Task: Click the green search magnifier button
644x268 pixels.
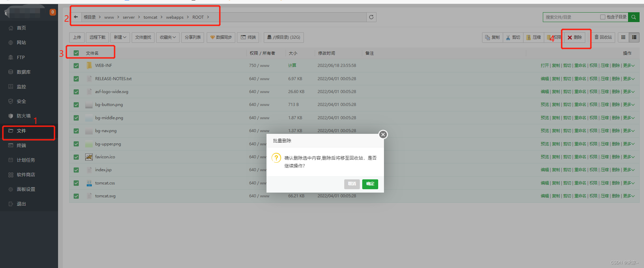Action: tap(633, 17)
